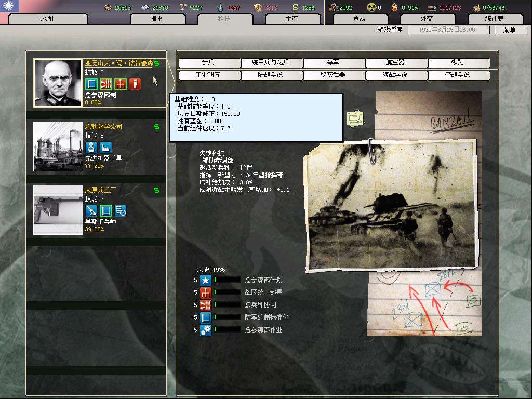Viewport: 532px width, 399px height.
Task: Click the money dollar icon in resource bar
Action: coord(296,8)
